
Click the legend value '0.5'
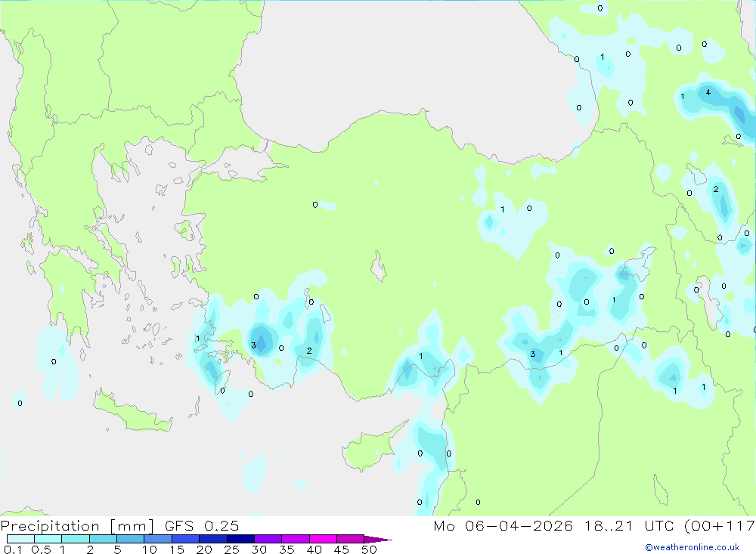pyautogui.click(x=42, y=549)
